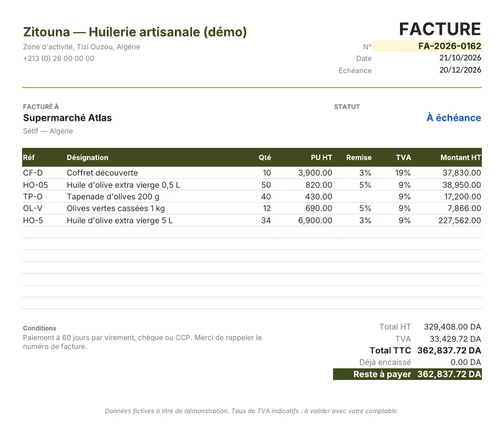Select "Olives vertes cassées 1 kg"
Image resolution: width=504 pixels, height=437 pixels.
pyautogui.click(x=116, y=208)
